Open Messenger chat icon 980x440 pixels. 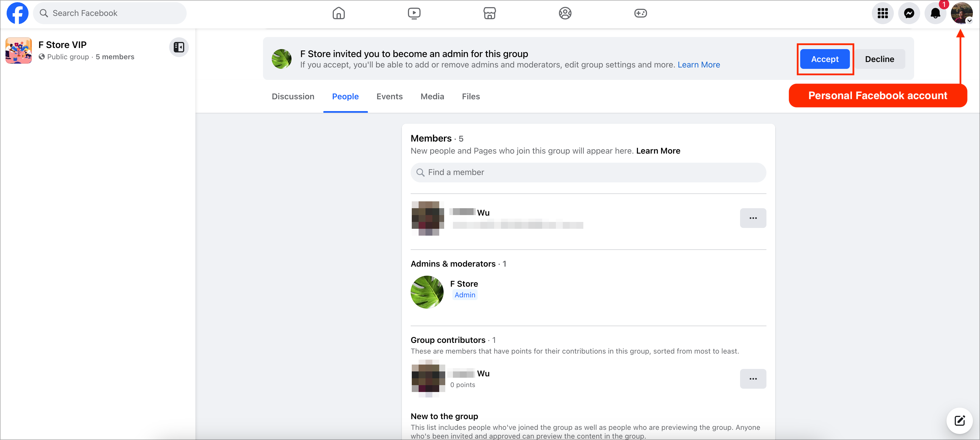(909, 13)
